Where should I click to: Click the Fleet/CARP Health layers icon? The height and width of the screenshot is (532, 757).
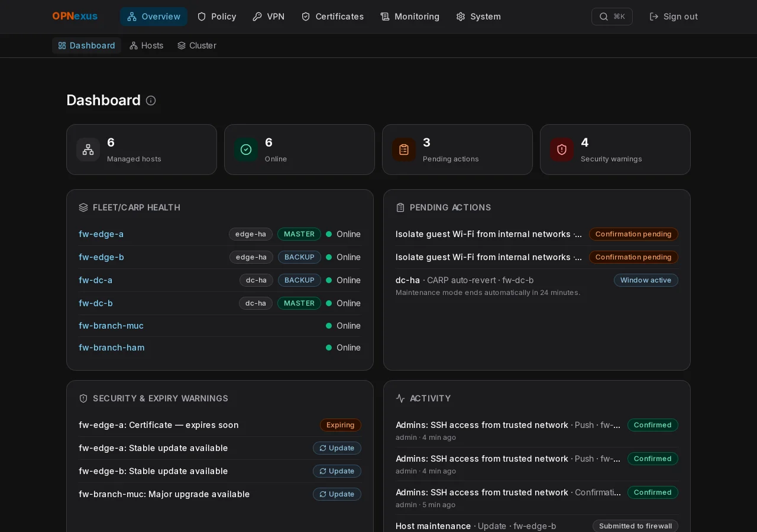pos(83,207)
